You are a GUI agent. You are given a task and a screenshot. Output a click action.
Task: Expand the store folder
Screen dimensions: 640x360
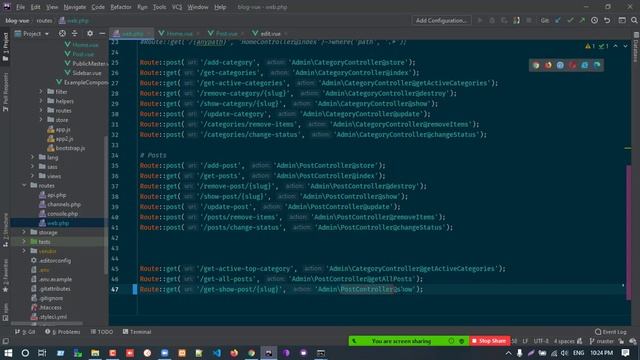[41, 120]
